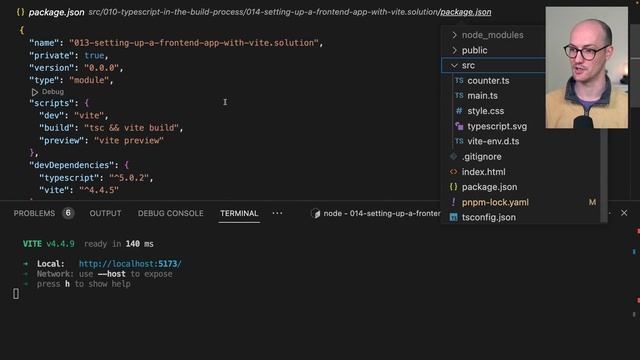Image resolution: width=640 pixels, height=360 pixels.
Task: Click the vite version "^4.4.5"
Action: [x=99, y=191]
